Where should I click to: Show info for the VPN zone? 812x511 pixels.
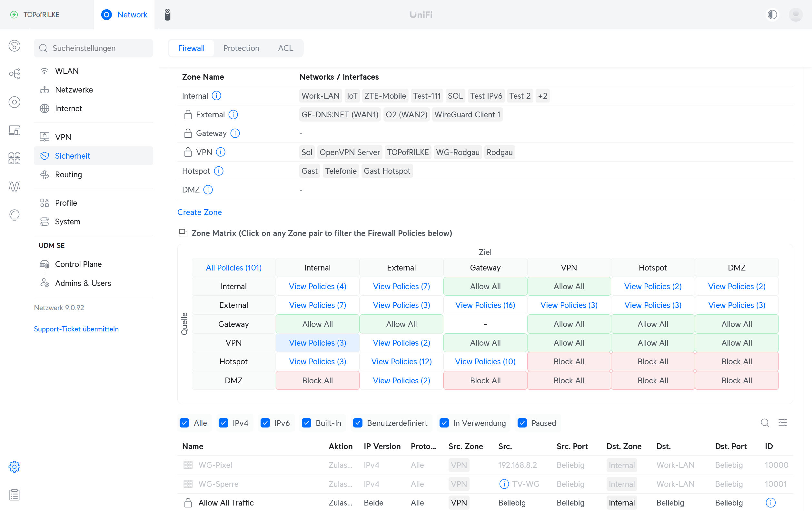221,152
